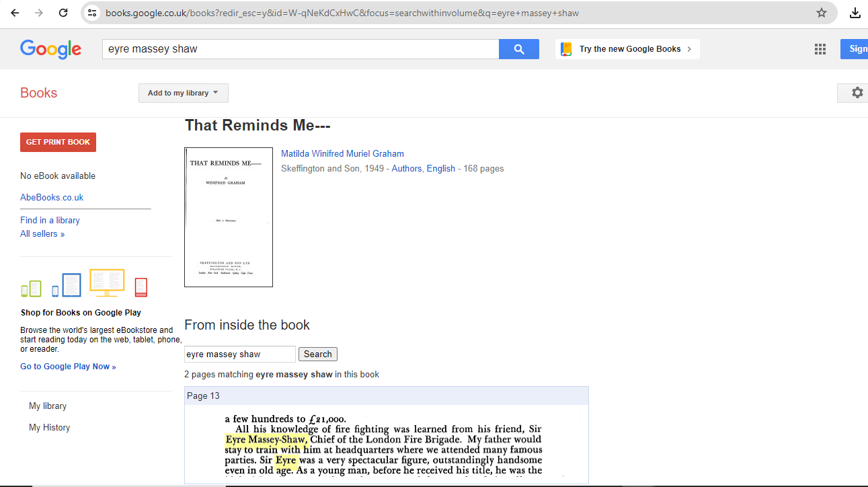Focus the top Google search box
The width and height of the screenshot is (868, 487).
[x=301, y=49]
